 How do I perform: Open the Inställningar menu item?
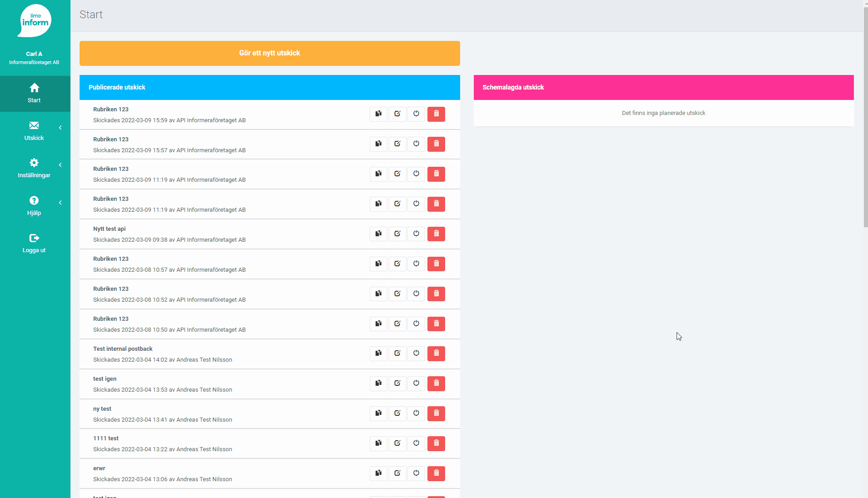pyautogui.click(x=35, y=168)
